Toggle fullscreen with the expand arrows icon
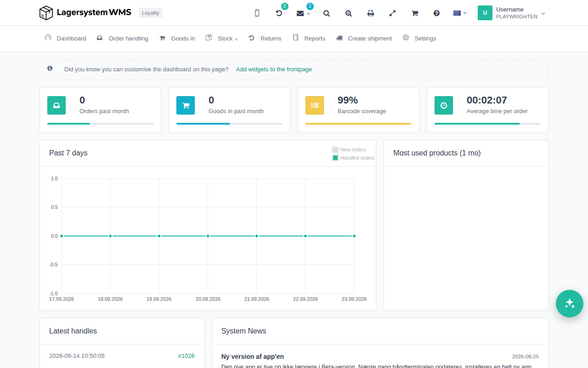 pyautogui.click(x=393, y=13)
